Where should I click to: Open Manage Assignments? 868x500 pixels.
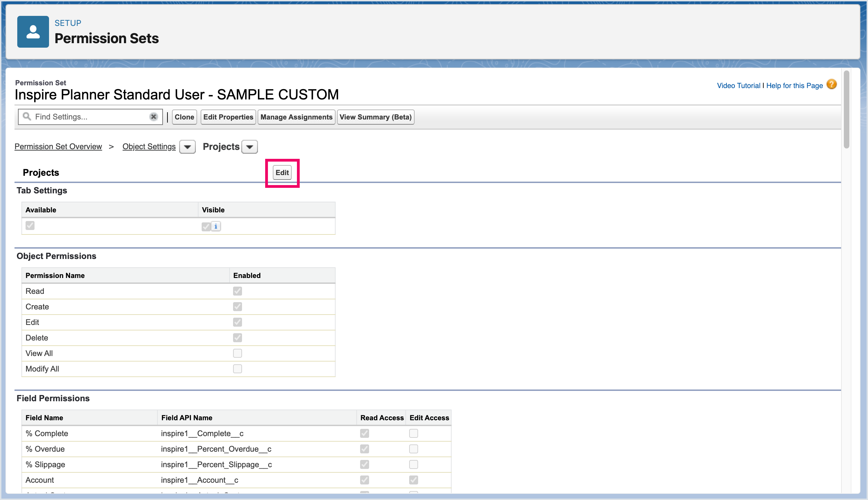(x=296, y=117)
